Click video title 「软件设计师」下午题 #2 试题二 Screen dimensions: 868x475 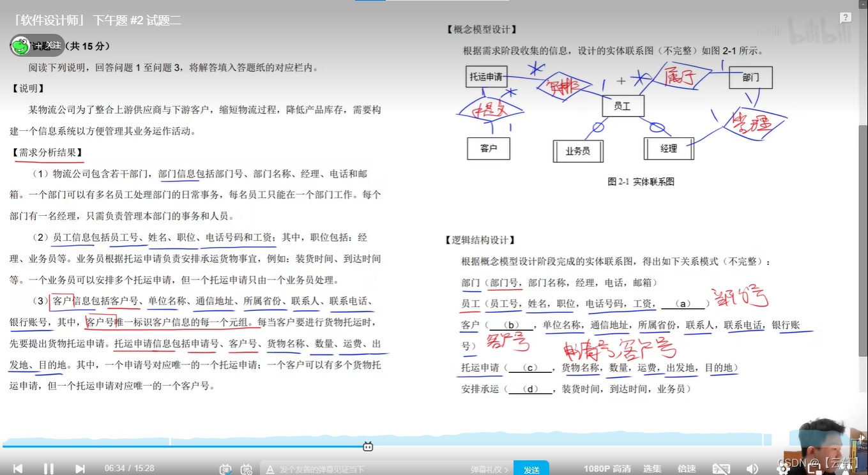point(96,20)
